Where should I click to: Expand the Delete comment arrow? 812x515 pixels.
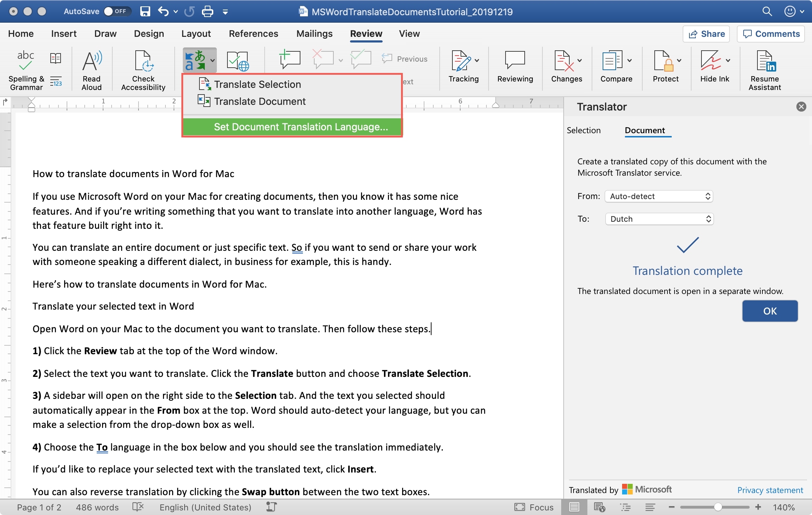[340, 60]
